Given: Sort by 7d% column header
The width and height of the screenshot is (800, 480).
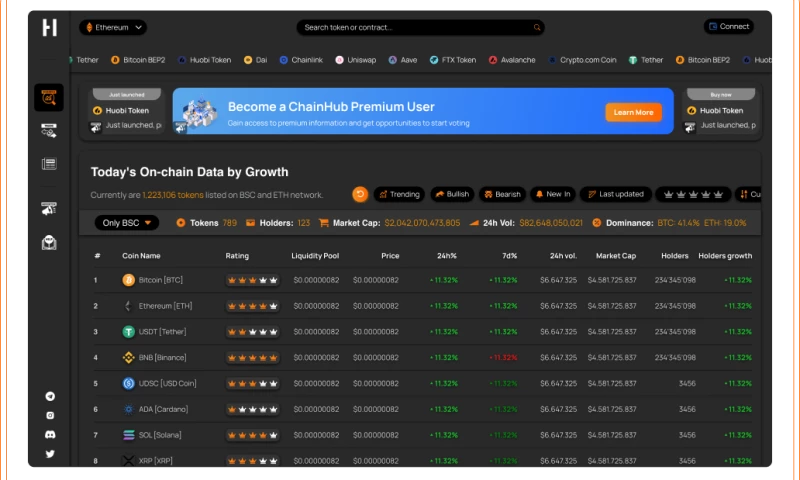Looking at the screenshot, I should tap(510, 256).
